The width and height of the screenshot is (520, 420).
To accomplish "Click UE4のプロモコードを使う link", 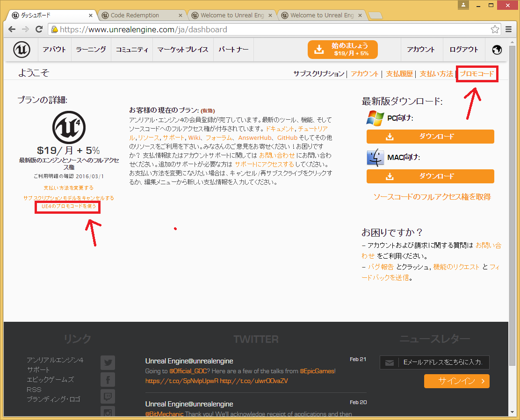I will [x=69, y=206].
